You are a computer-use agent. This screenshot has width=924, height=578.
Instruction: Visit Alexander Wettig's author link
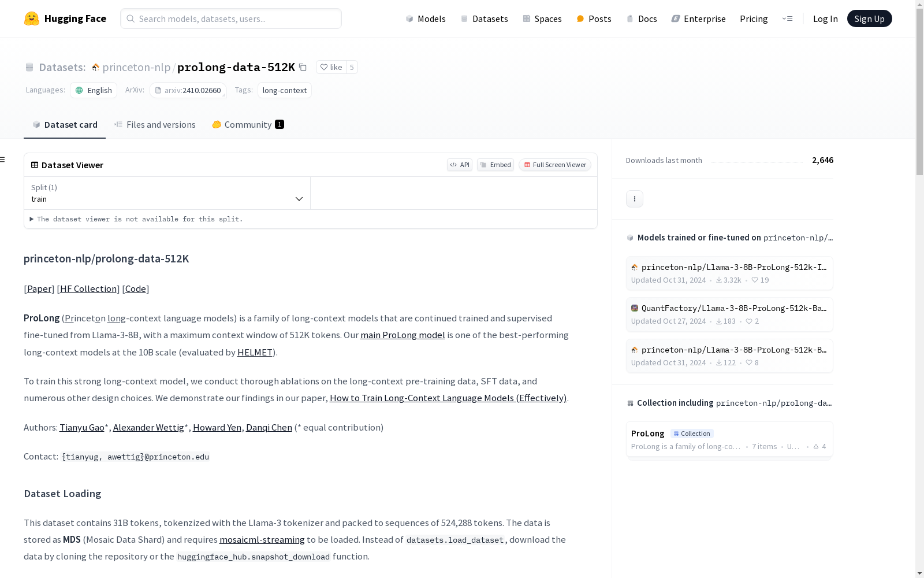pos(148,427)
